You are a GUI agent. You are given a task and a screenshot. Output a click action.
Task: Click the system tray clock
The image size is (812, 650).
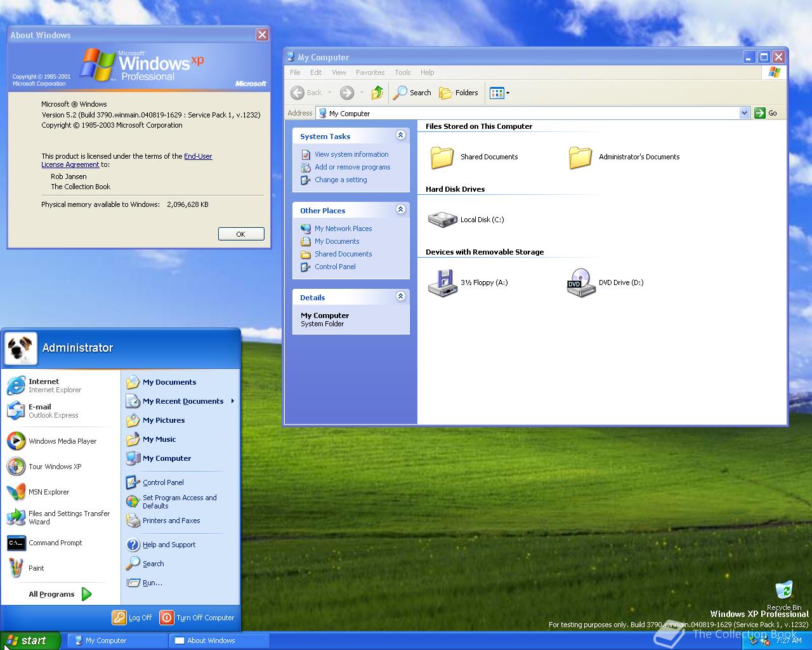point(789,640)
